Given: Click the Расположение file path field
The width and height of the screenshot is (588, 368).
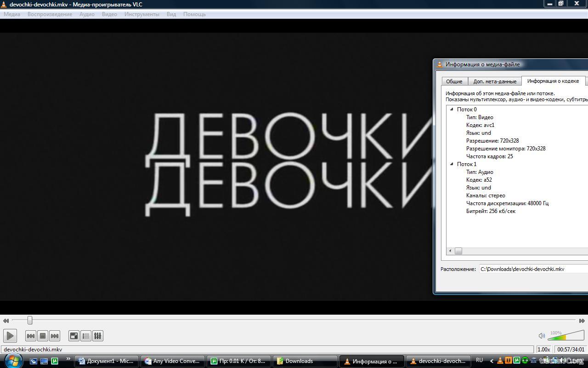Looking at the screenshot, I should pyautogui.click(x=533, y=269).
